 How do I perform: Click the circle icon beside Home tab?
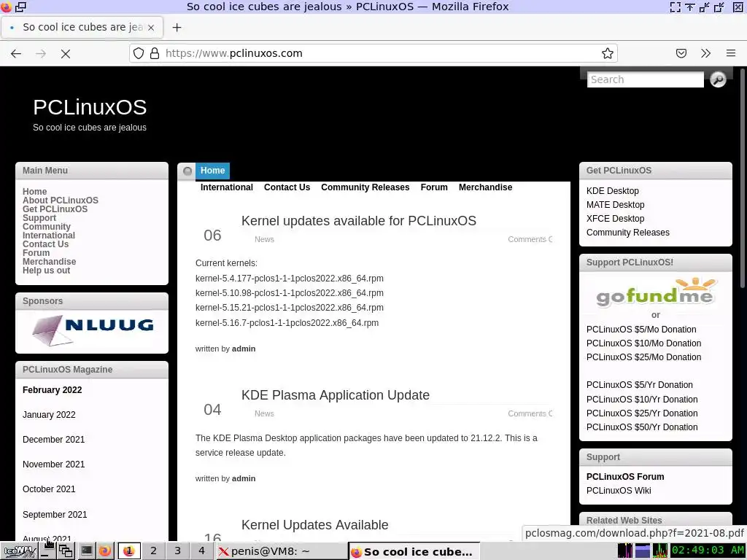pyautogui.click(x=187, y=171)
